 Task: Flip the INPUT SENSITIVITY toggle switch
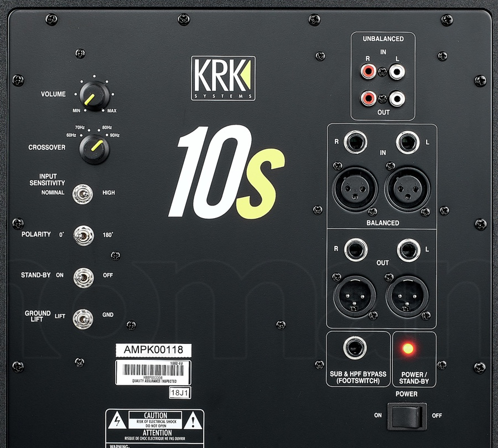82,194
